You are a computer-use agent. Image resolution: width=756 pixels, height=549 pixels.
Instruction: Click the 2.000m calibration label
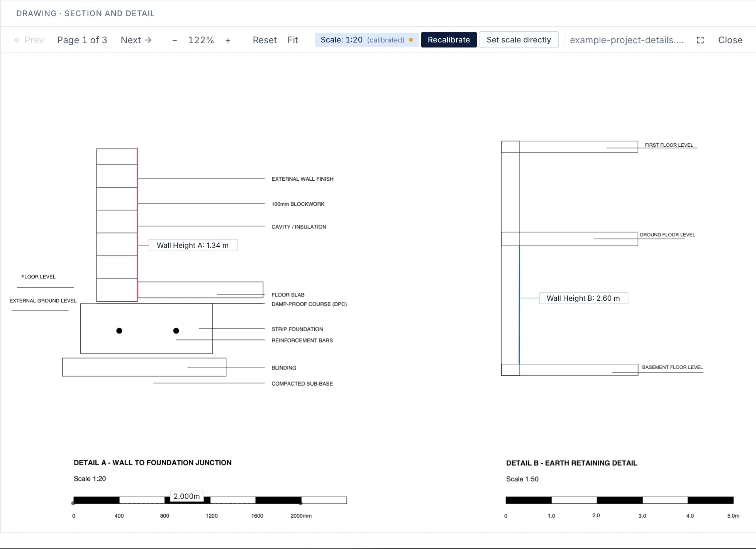click(186, 496)
